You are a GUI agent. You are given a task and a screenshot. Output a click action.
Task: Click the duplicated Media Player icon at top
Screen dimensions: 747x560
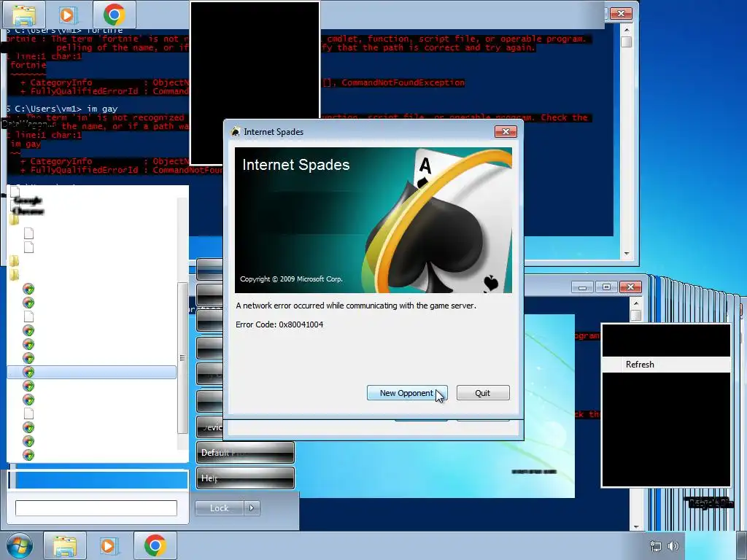68,15
